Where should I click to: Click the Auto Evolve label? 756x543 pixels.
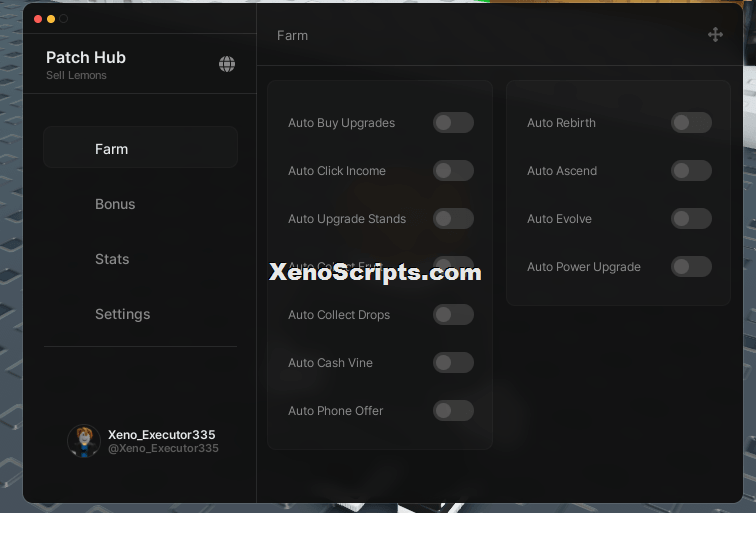559,219
